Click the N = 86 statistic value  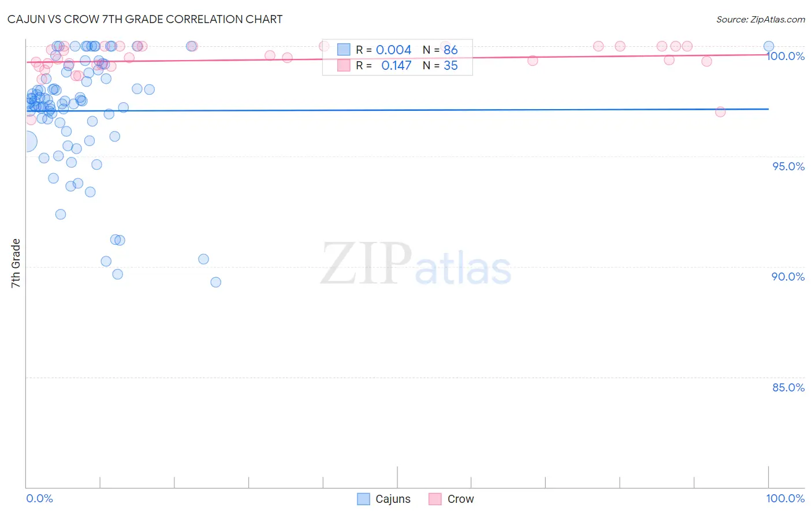point(440,50)
